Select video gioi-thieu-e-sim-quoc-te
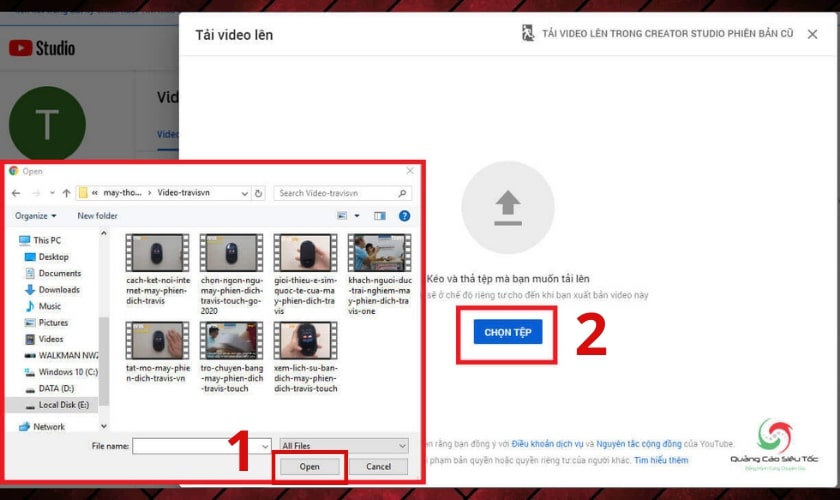This screenshot has width=840, height=500. click(x=305, y=274)
